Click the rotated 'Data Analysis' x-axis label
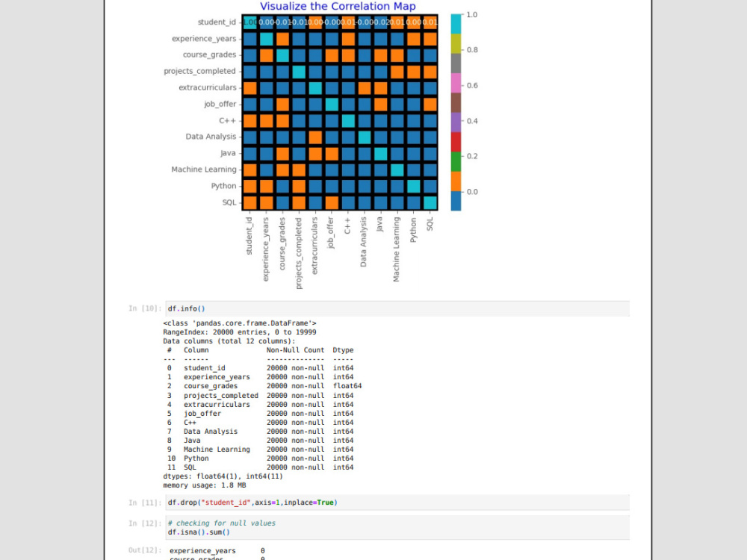747x560 pixels. (363, 242)
